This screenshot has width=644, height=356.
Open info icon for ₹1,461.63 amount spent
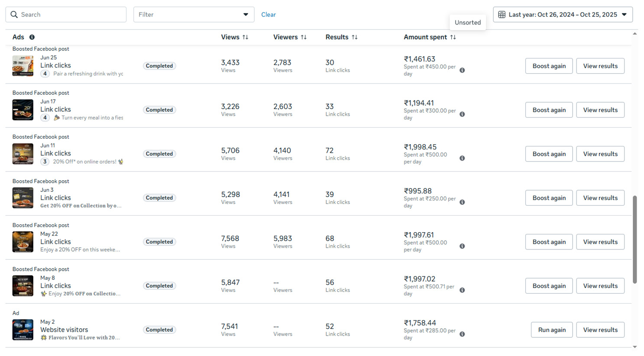pyautogui.click(x=462, y=70)
